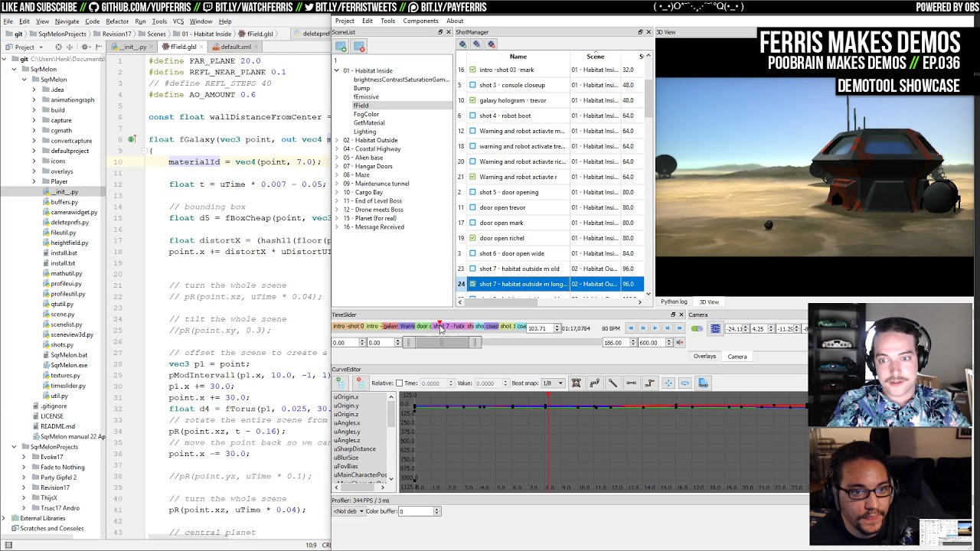The width and height of the screenshot is (980, 551).
Task: Open the Refactor menu in PyCharm
Action: 117,21
